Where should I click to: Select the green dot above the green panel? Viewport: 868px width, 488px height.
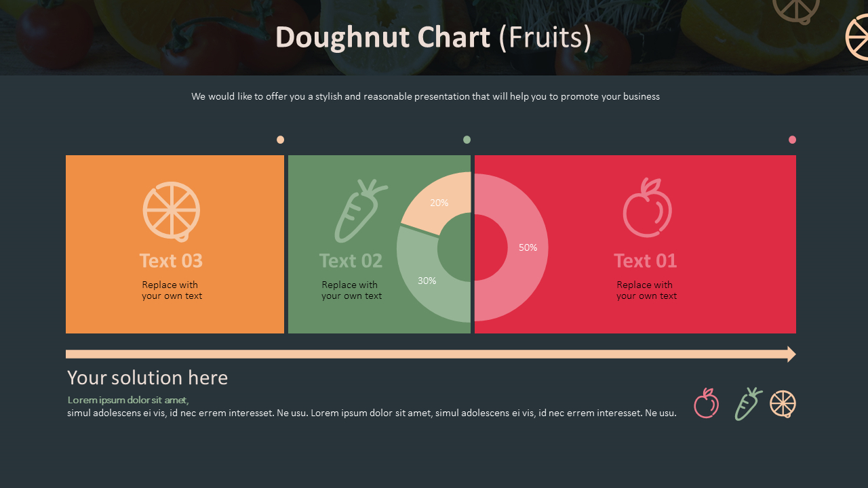[x=467, y=140]
